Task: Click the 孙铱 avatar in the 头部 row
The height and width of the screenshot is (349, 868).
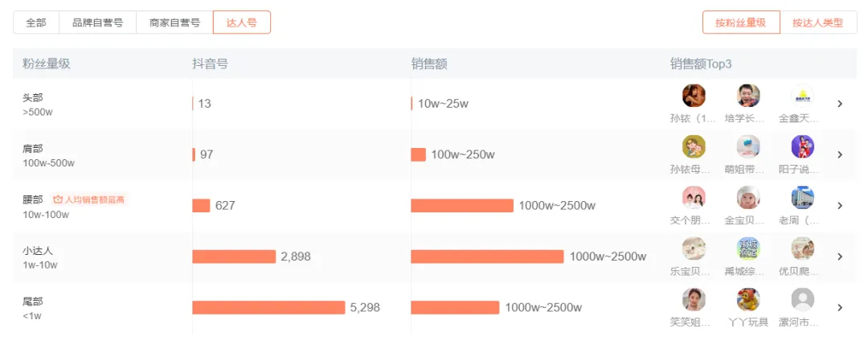Action: 694,96
